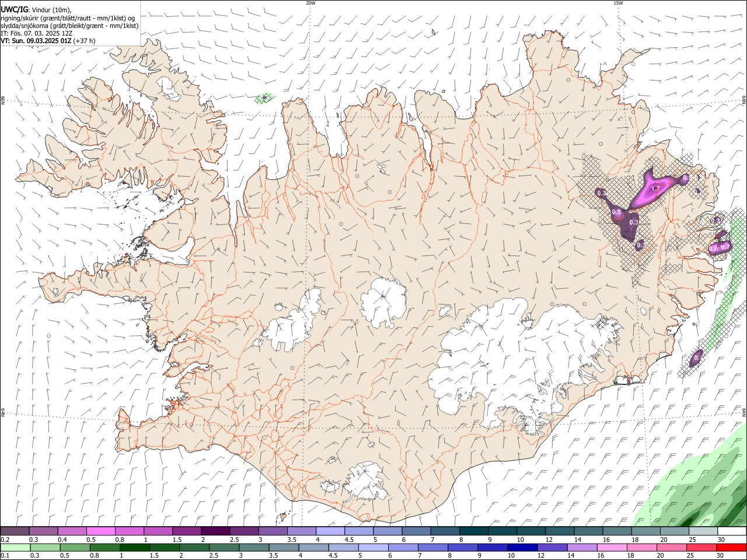Viewport: 747px width, 560px height.
Task: Pick the upper legend swatch labeled 3.5
Action: pos(301,531)
